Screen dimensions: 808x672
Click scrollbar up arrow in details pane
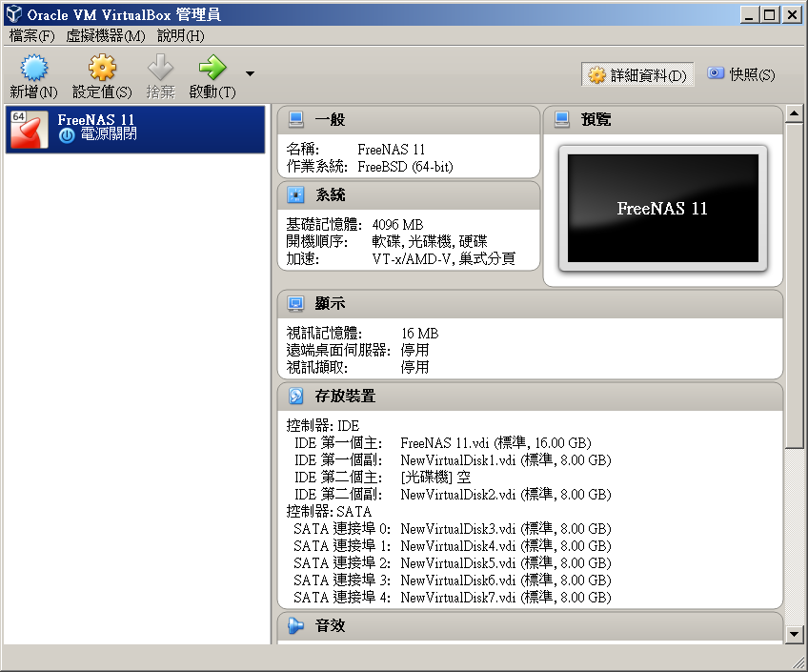(794, 113)
